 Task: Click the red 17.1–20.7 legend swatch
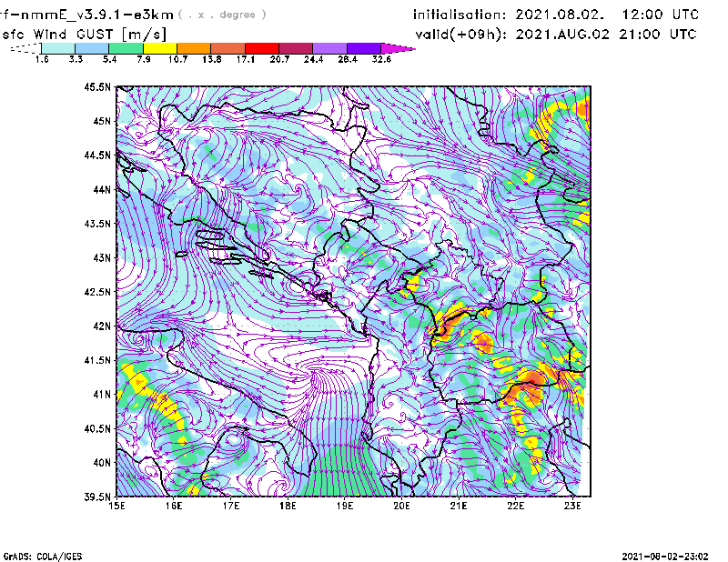point(262,48)
